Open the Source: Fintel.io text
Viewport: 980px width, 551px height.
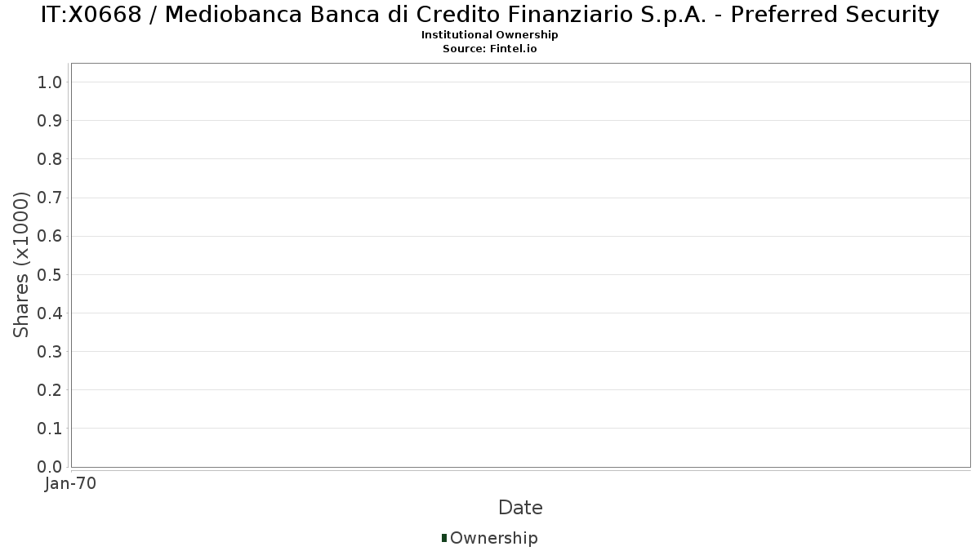(x=490, y=49)
